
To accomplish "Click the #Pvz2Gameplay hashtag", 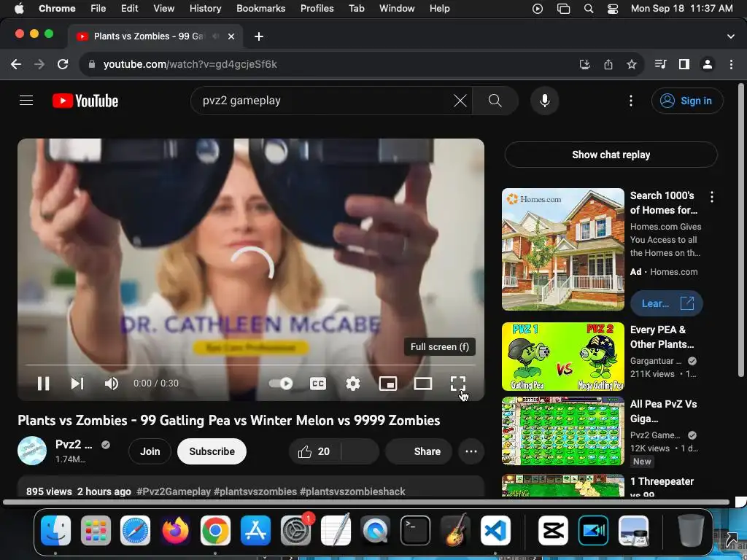I will [x=174, y=491].
